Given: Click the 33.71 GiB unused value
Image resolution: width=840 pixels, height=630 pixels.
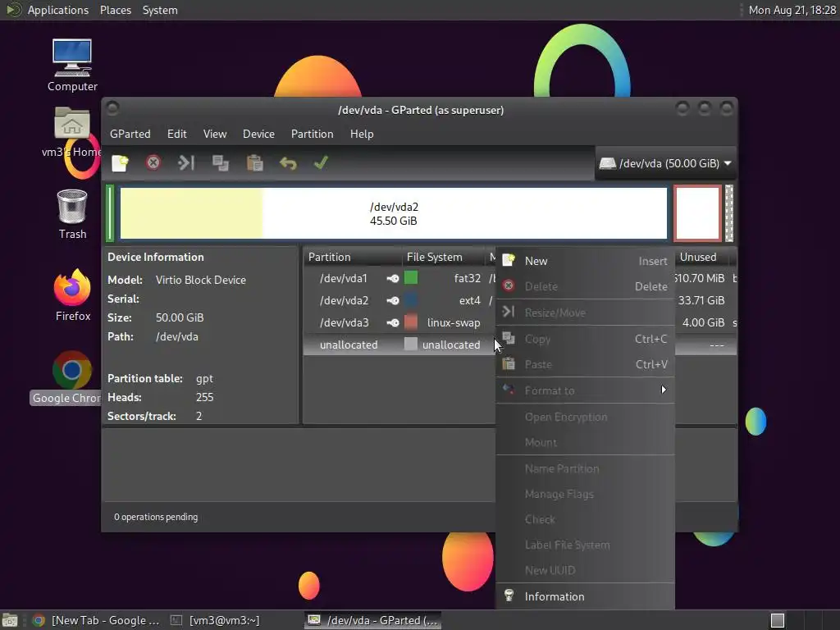Looking at the screenshot, I should [701, 300].
